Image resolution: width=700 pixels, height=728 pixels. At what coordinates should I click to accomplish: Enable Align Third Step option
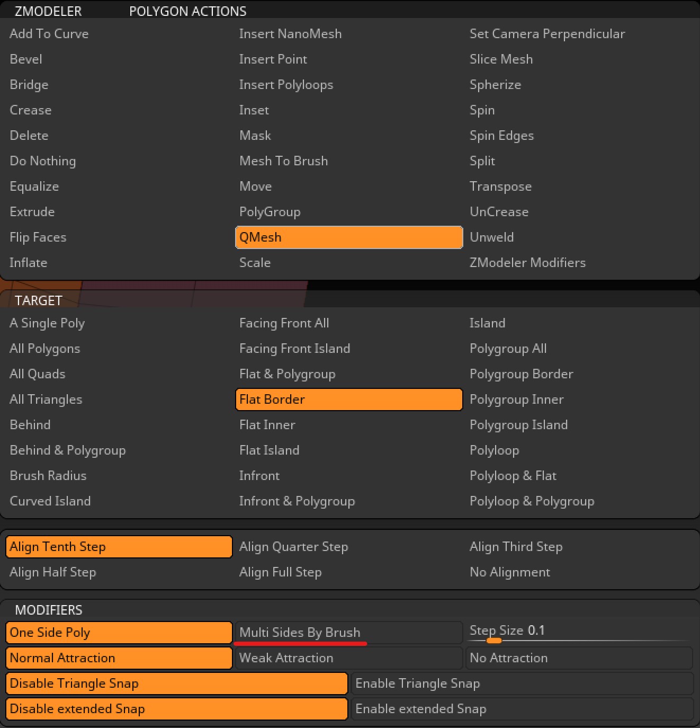(516, 546)
